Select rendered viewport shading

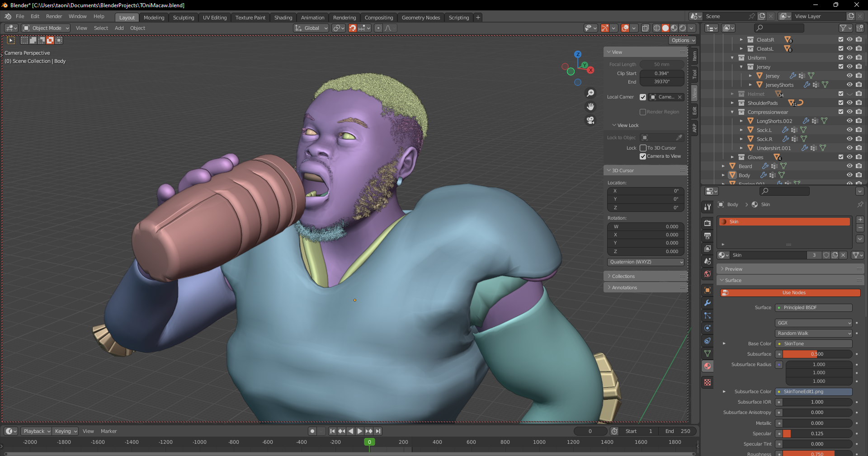click(x=683, y=28)
